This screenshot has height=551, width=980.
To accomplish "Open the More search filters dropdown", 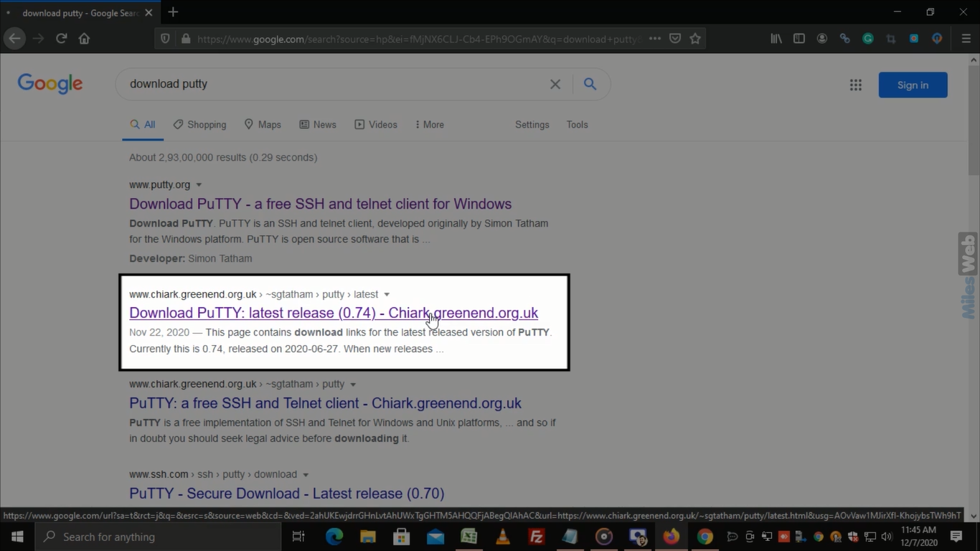I will [429, 124].
